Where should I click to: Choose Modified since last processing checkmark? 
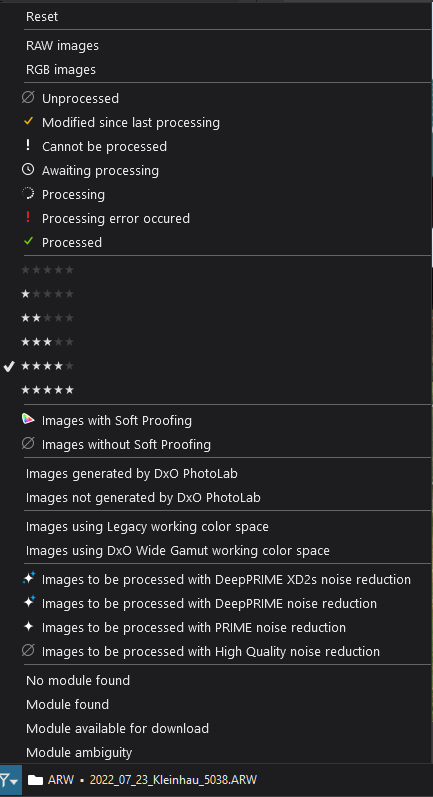[28, 122]
